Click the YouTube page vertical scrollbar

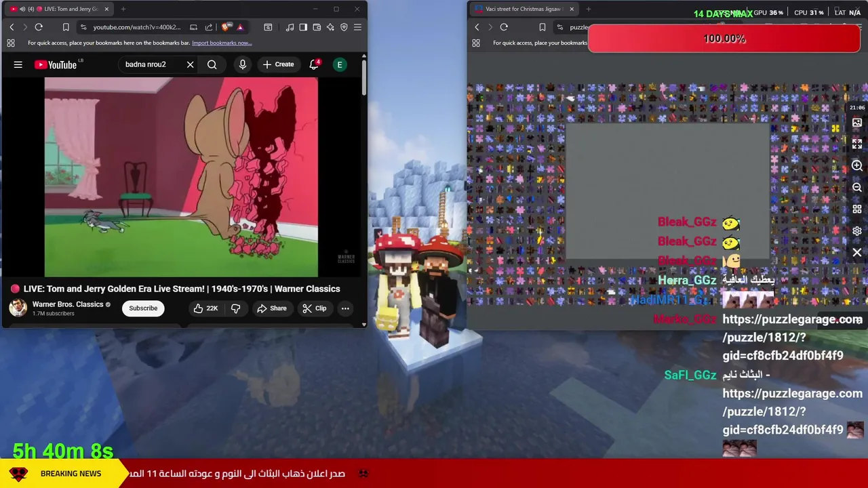pyautogui.click(x=363, y=77)
